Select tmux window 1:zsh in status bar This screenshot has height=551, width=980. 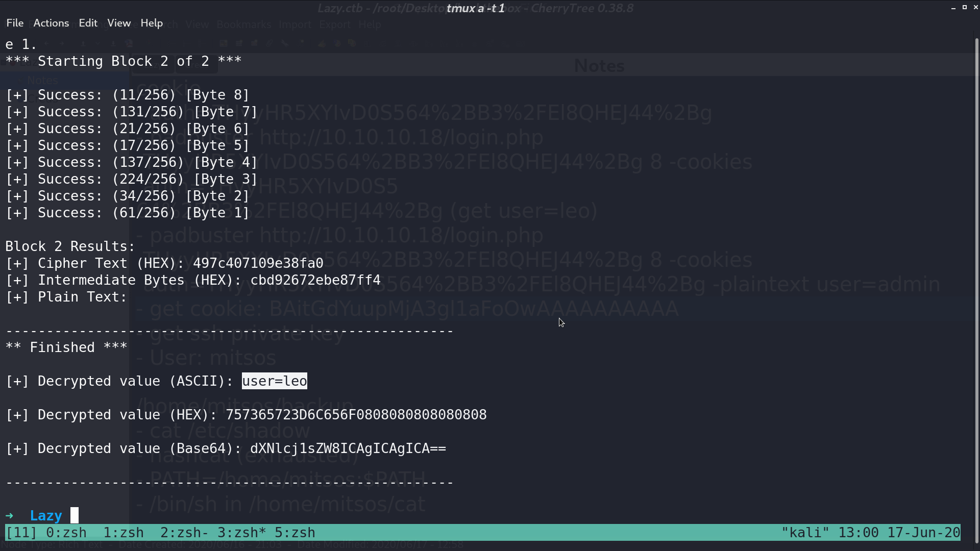(124, 533)
